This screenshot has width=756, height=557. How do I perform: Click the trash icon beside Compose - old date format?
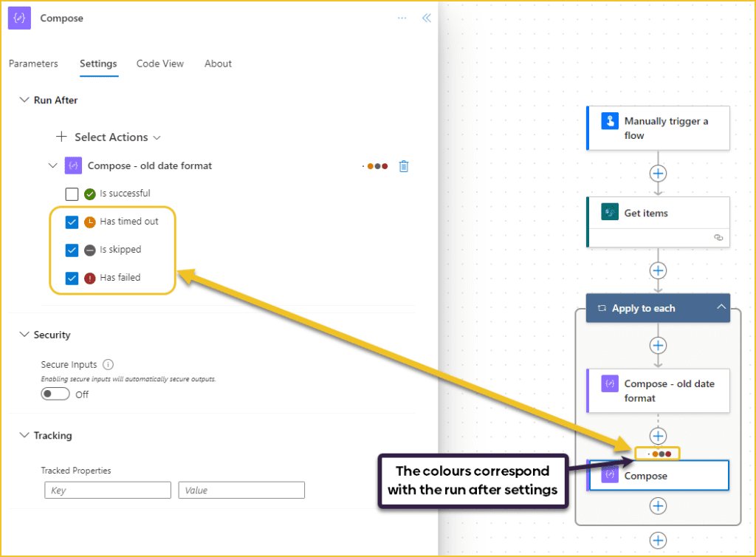(x=403, y=166)
